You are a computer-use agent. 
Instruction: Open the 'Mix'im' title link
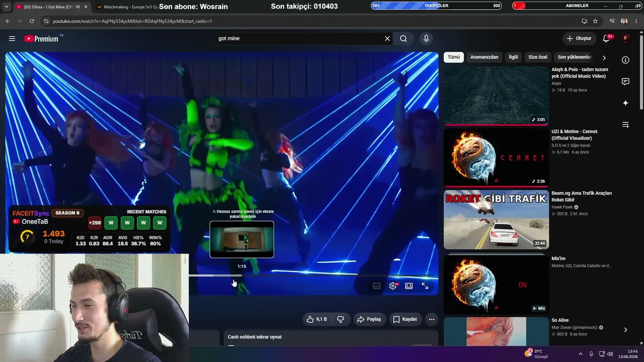pyautogui.click(x=558, y=259)
